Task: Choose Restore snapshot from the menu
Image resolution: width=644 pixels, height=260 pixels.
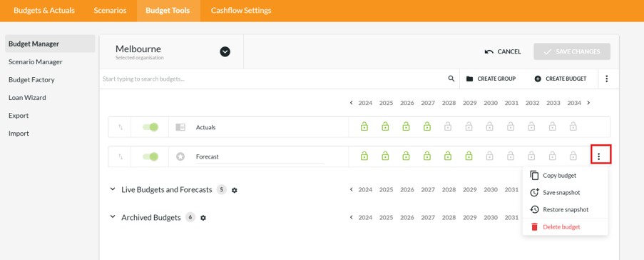Action: point(565,209)
